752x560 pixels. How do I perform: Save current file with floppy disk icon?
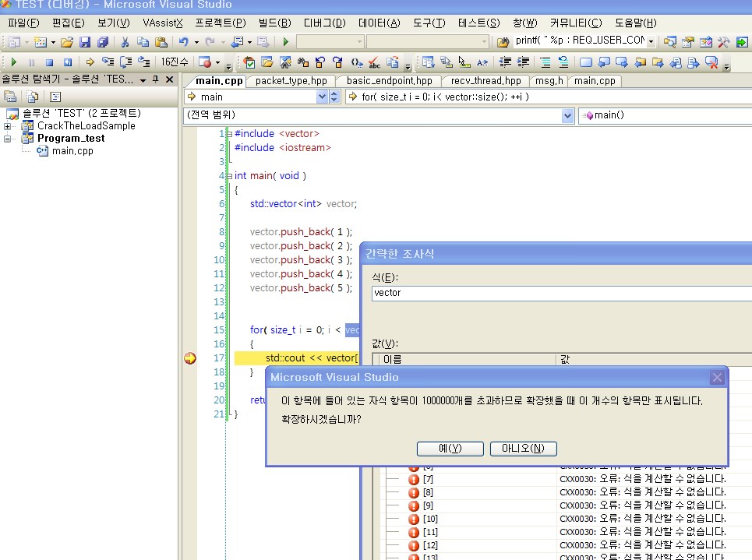(x=85, y=42)
